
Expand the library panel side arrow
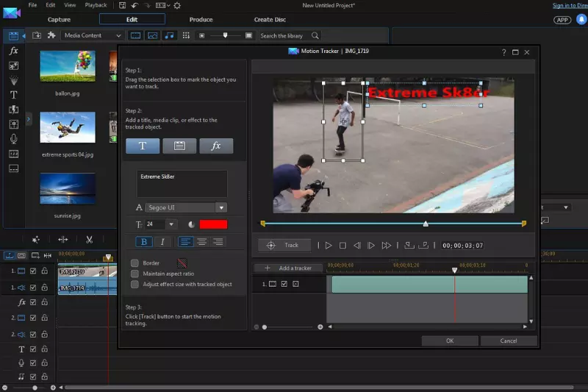[29, 119]
